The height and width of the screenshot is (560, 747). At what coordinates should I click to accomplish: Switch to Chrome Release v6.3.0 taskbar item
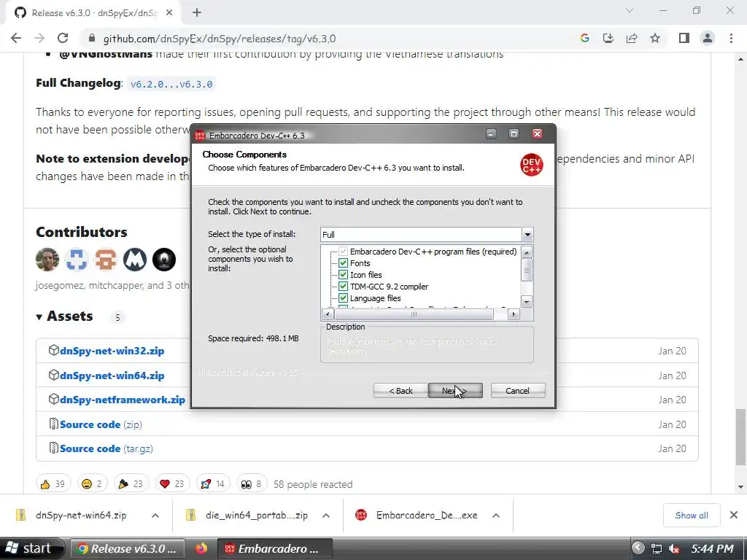[126, 548]
